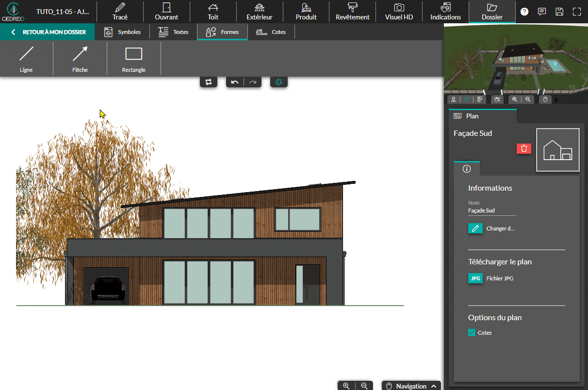Toggle the magnet snapping icon
The width and height of the screenshot is (588, 390).
pyautogui.click(x=279, y=82)
